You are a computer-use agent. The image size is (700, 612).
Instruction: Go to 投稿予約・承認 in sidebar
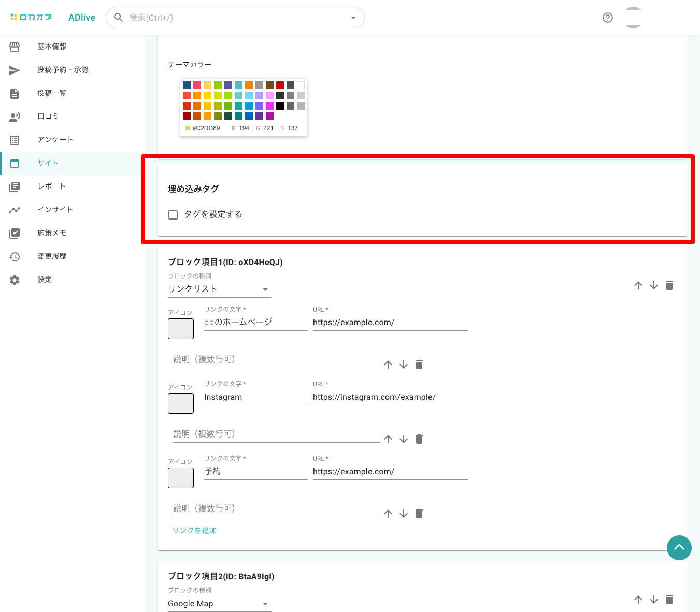click(x=63, y=70)
